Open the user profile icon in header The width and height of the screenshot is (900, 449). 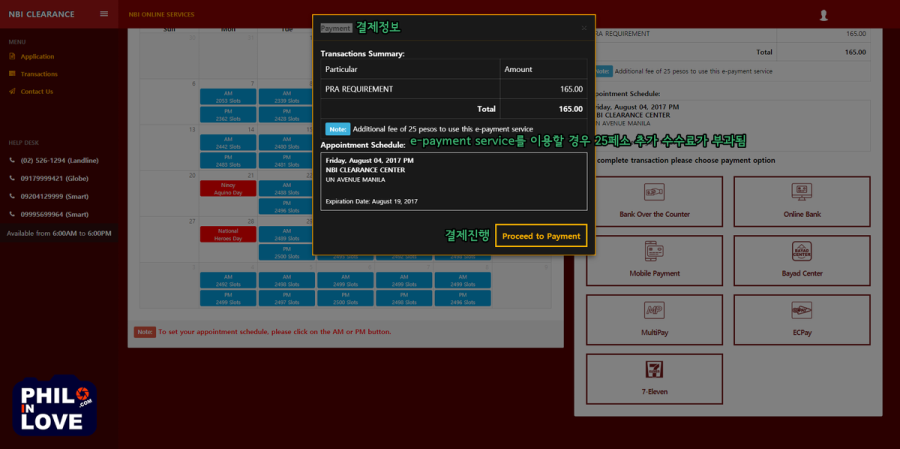[x=824, y=16]
